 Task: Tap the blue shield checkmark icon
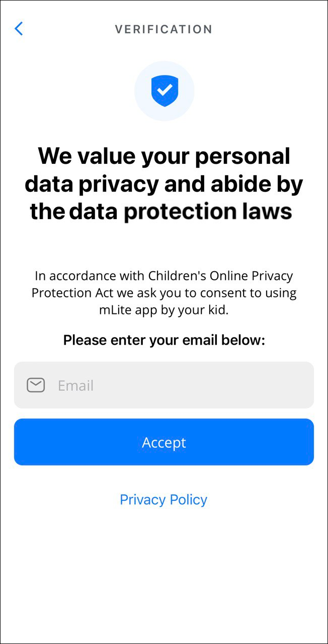coord(165,90)
